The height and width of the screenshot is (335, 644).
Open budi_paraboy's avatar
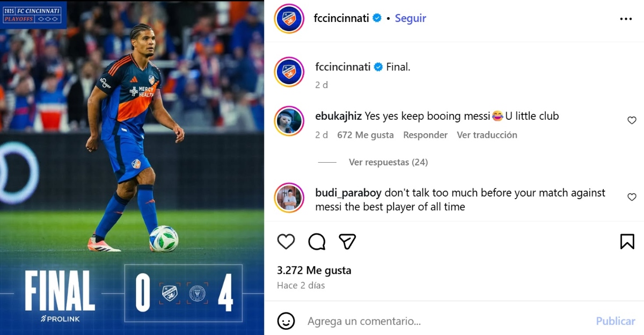289,198
